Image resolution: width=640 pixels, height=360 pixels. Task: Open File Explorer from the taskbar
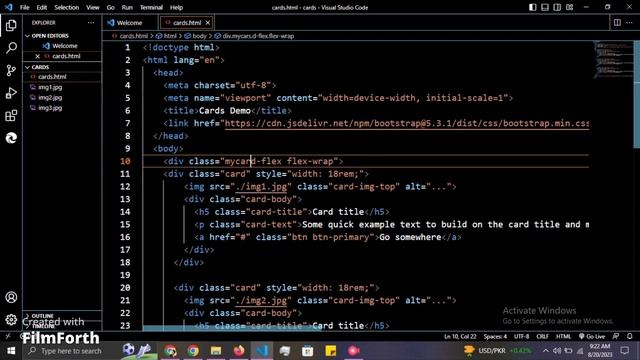click(x=216, y=351)
